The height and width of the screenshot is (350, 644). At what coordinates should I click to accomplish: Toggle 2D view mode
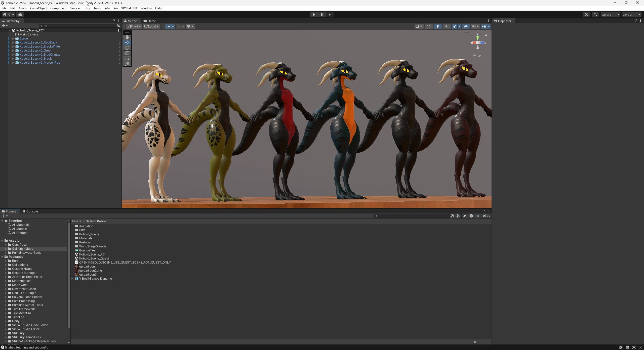(x=429, y=26)
